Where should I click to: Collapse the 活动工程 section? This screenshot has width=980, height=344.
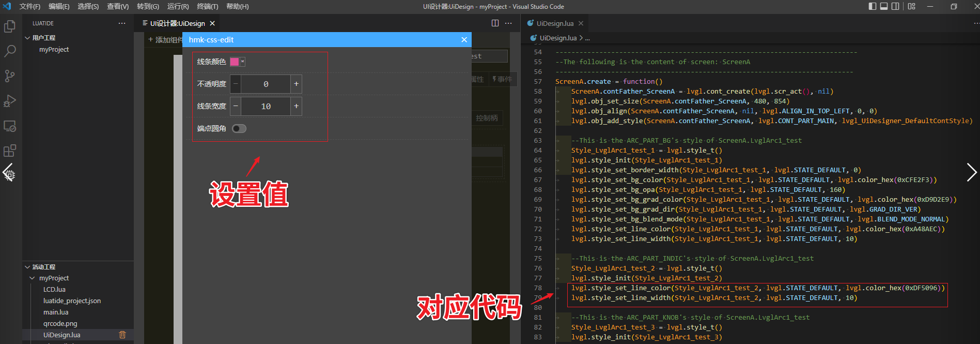27,267
